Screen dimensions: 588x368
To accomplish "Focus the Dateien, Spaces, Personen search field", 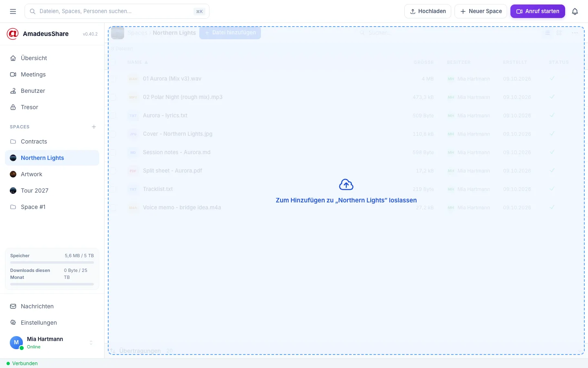I will (117, 11).
